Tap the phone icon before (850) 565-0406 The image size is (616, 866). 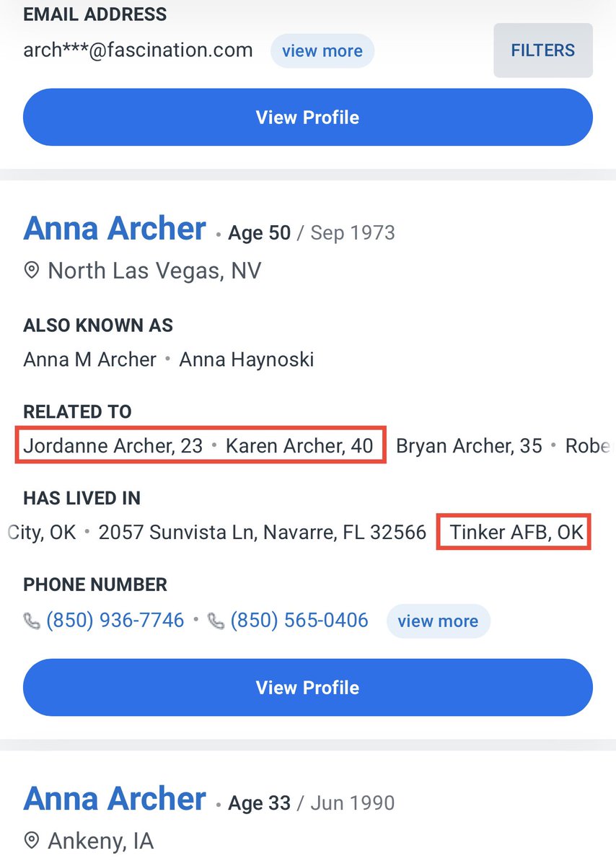[x=216, y=621]
